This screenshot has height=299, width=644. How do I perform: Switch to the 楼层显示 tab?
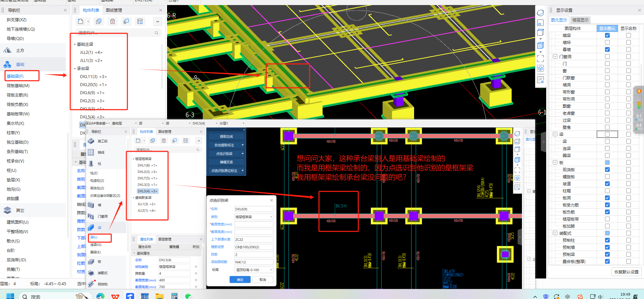[580, 20]
